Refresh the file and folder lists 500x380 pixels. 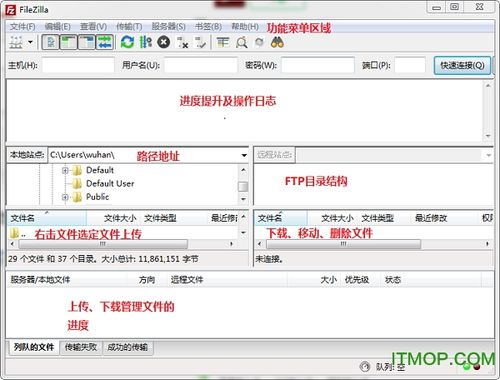[127, 42]
